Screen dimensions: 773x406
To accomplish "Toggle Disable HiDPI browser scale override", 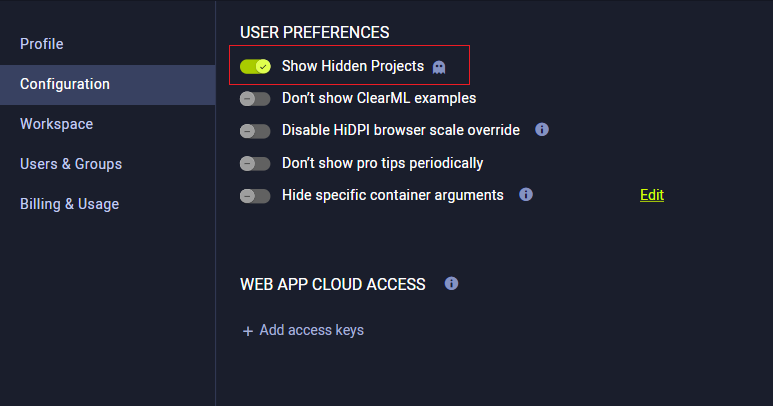I will coord(255,131).
